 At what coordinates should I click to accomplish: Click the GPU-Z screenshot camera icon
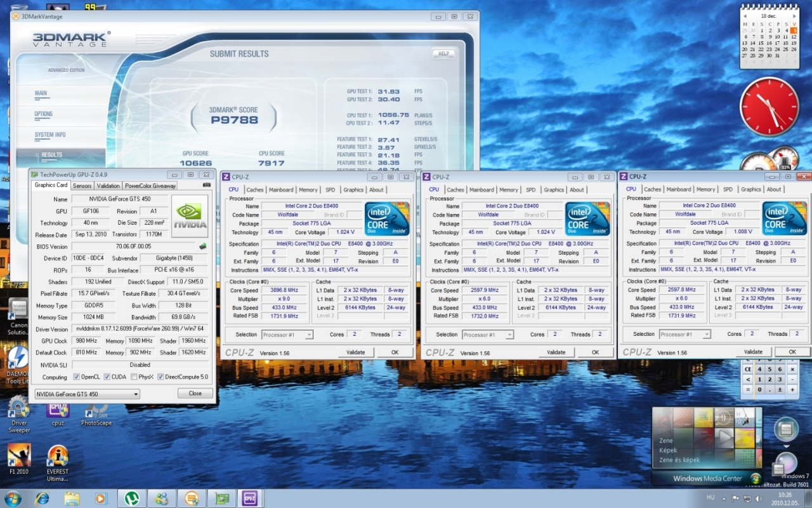pyautogui.click(x=207, y=185)
